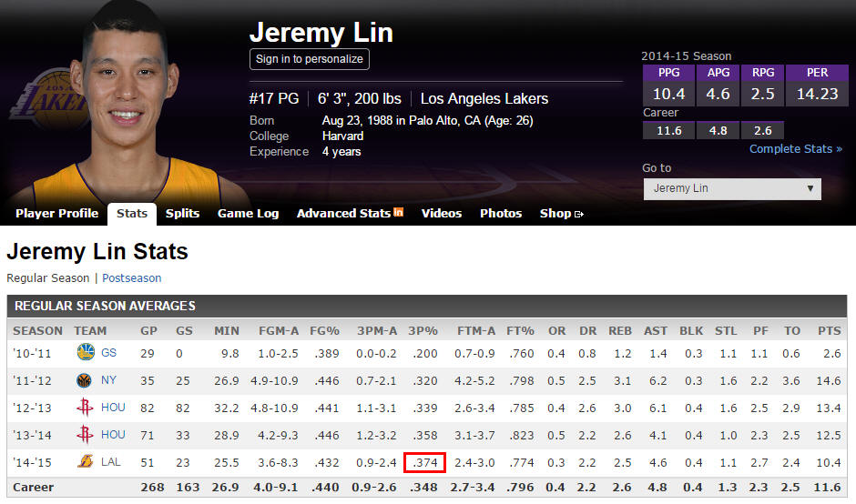Click the REGULAR SEASON AVERAGES table heading
Screen dimensions: 856x504
[105, 306]
